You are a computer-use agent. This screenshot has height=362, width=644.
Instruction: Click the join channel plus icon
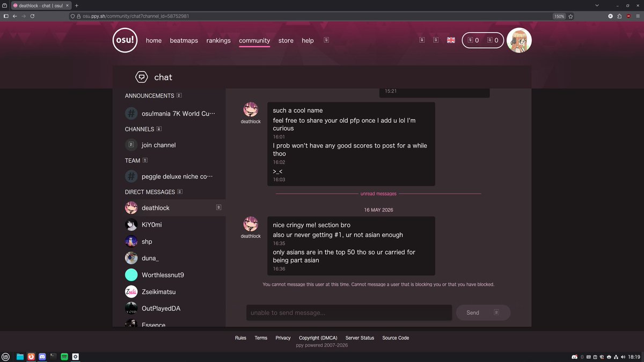pyautogui.click(x=131, y=145)
